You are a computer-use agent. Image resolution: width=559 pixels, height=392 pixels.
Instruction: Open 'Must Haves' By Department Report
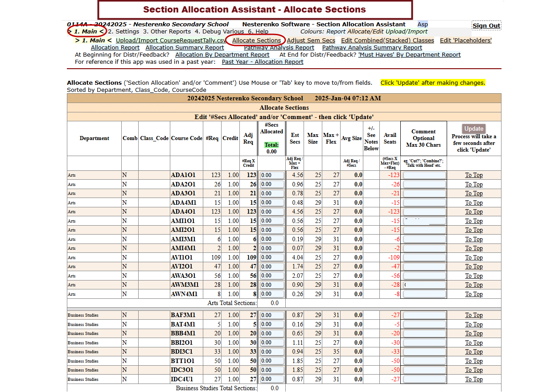[x=409, y=55]
